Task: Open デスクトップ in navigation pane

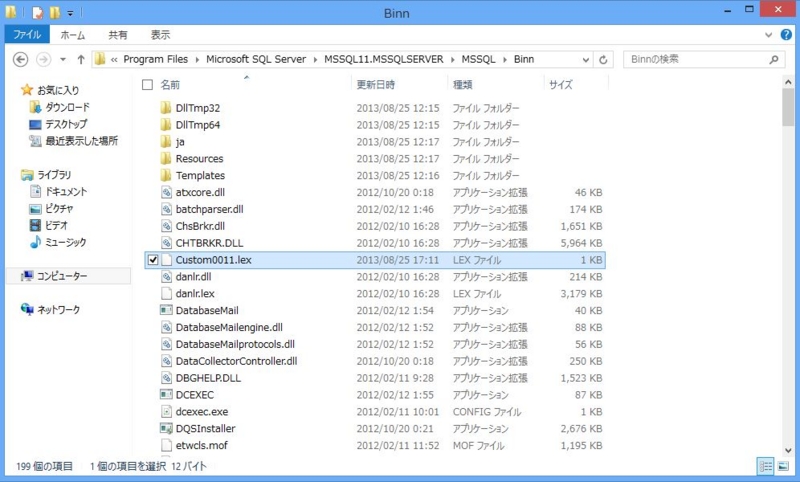Action: coord(66,124)
